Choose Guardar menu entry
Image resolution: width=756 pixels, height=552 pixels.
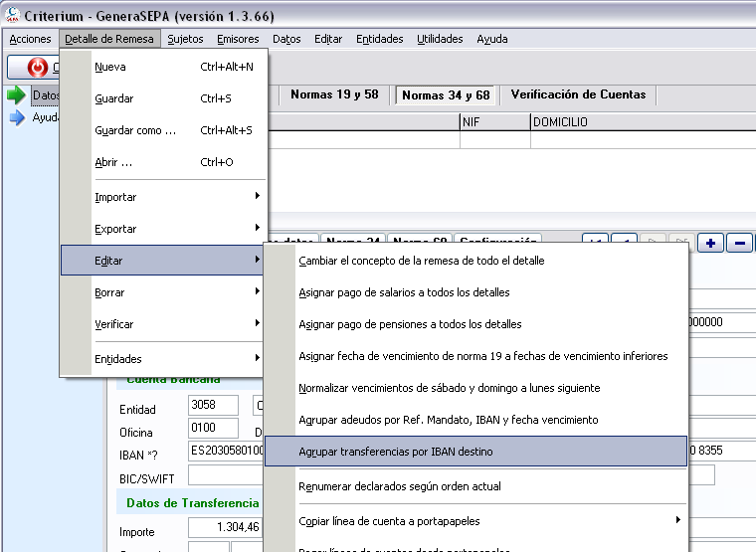coord(164,98)
